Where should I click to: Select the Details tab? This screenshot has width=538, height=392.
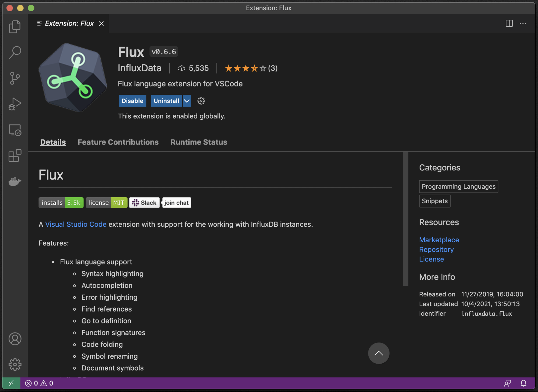click(53, 142)
